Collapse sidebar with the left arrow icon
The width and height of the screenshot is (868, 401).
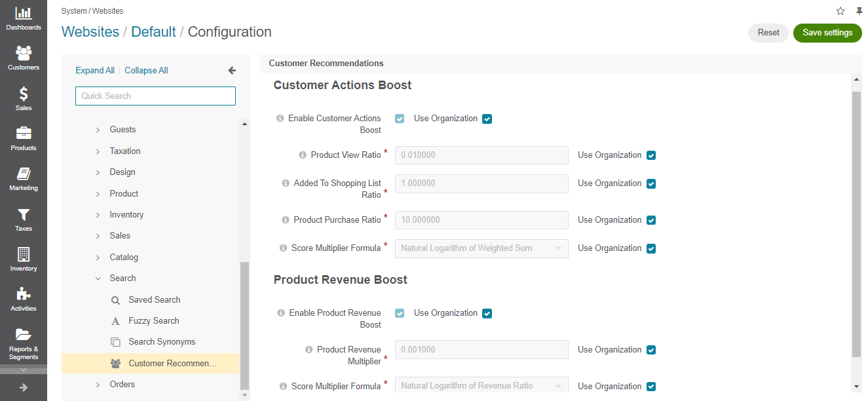[x=231, y=71]
